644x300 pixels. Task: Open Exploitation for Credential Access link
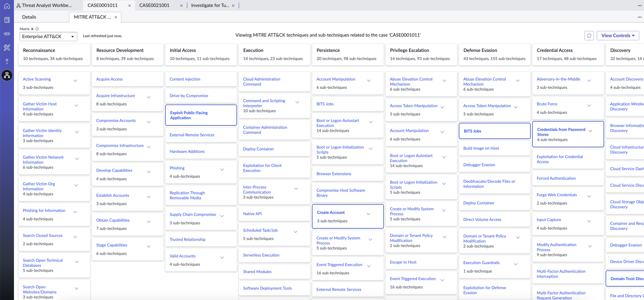pyautogui.click(x=560, y=159)
